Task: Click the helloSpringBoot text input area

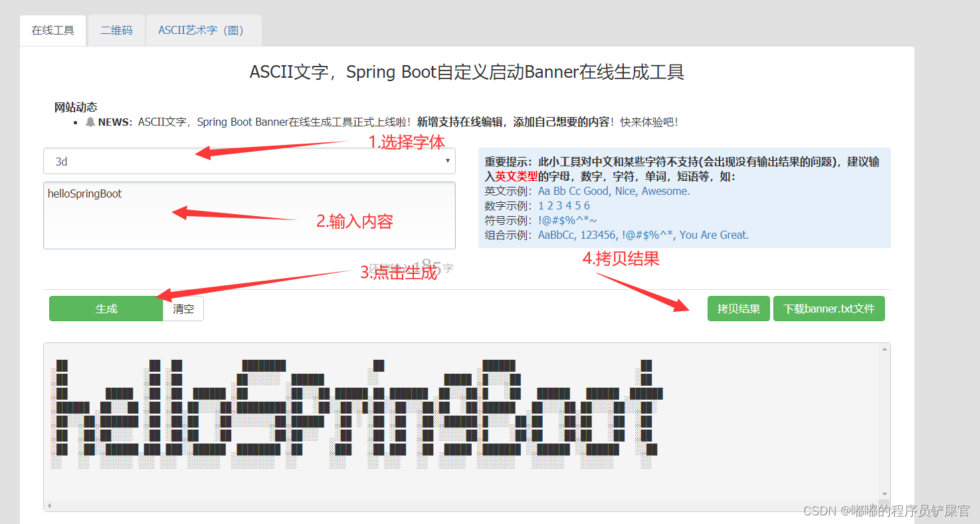Action: (x=249, y=215)
